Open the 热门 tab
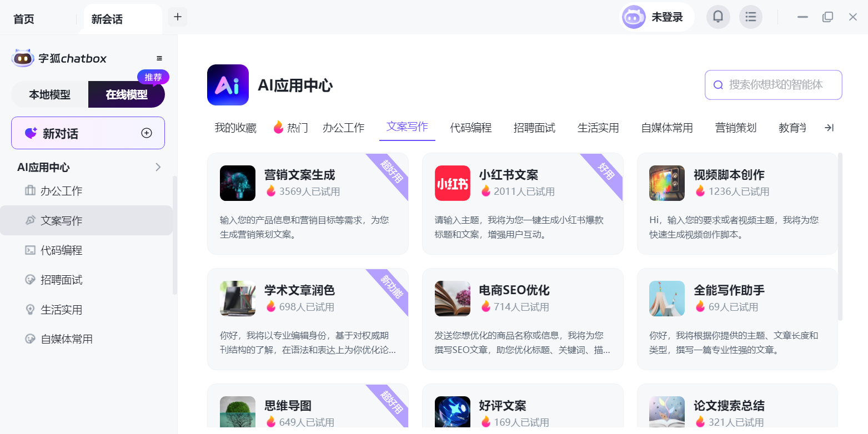 click(290, 128)
